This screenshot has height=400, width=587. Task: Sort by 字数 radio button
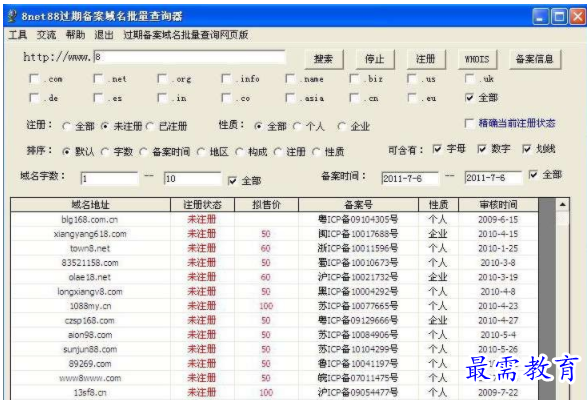coord(105,152)
